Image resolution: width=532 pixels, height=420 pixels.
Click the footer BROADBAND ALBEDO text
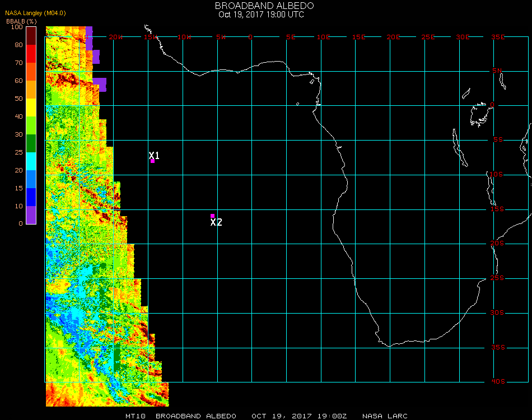tap(196, 416)
